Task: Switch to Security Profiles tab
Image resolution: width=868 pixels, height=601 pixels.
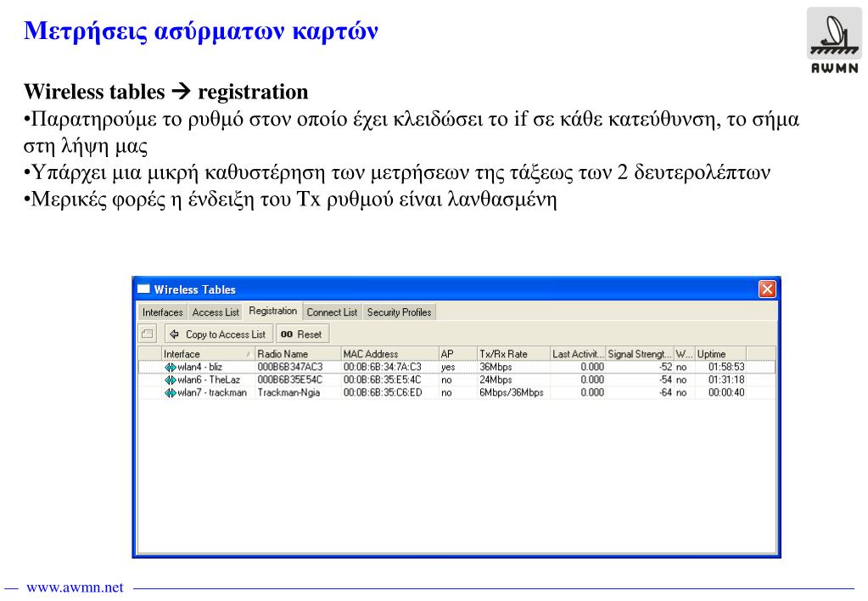Action: point(399,312)
